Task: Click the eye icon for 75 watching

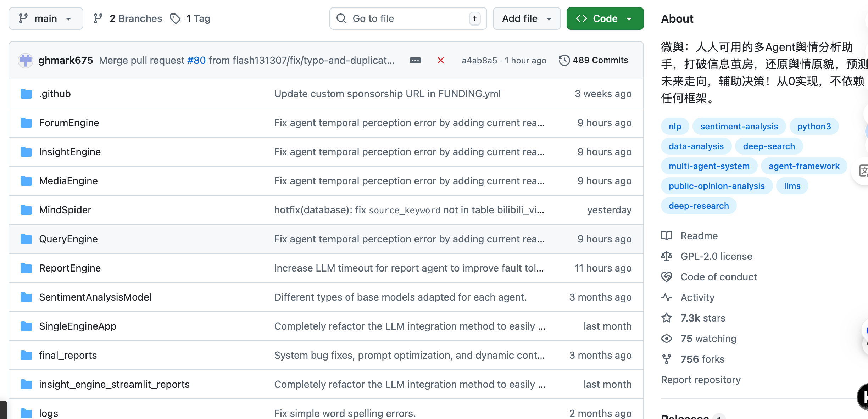Action: pos(667,339)
